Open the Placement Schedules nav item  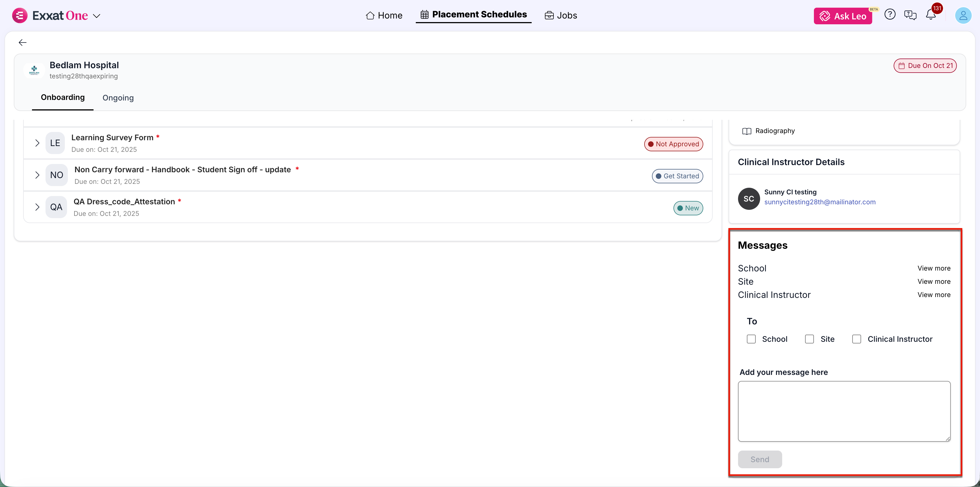click(473, 14)
